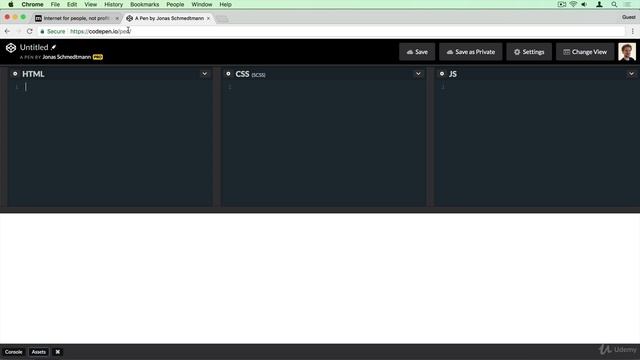Close the Internet for people tab
The image size is (640, 360).
pos(117,18)
